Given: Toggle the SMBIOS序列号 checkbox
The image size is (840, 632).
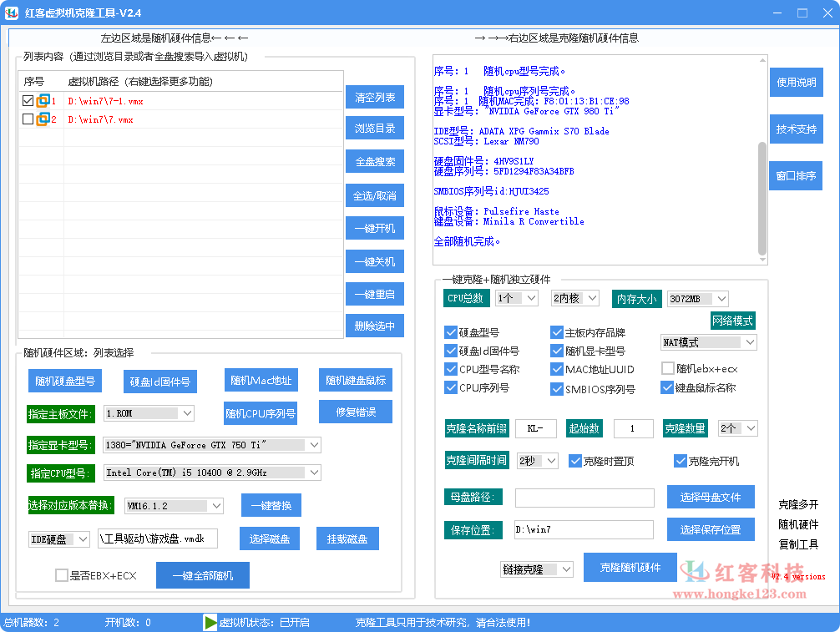Looking at the screenshot, I should pyautogui.click(x=557, y=389).
